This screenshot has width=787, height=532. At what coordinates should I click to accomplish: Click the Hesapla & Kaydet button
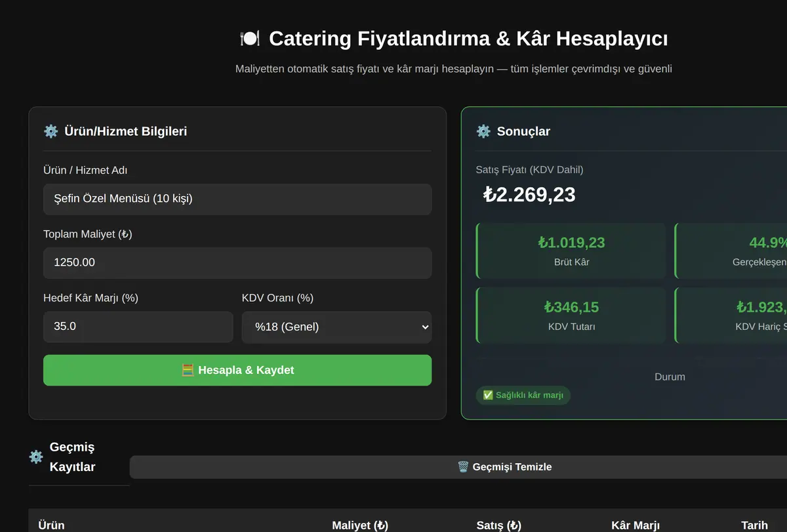coord(237,370)
